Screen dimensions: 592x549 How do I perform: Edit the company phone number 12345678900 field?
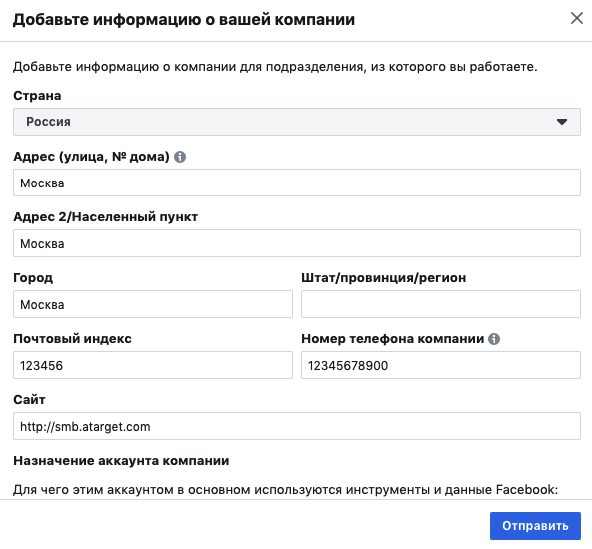[x=441, y=365]
